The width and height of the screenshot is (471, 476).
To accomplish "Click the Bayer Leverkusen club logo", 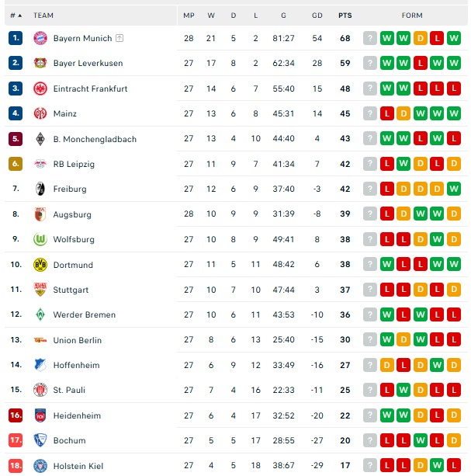I will tap(40, 63).
